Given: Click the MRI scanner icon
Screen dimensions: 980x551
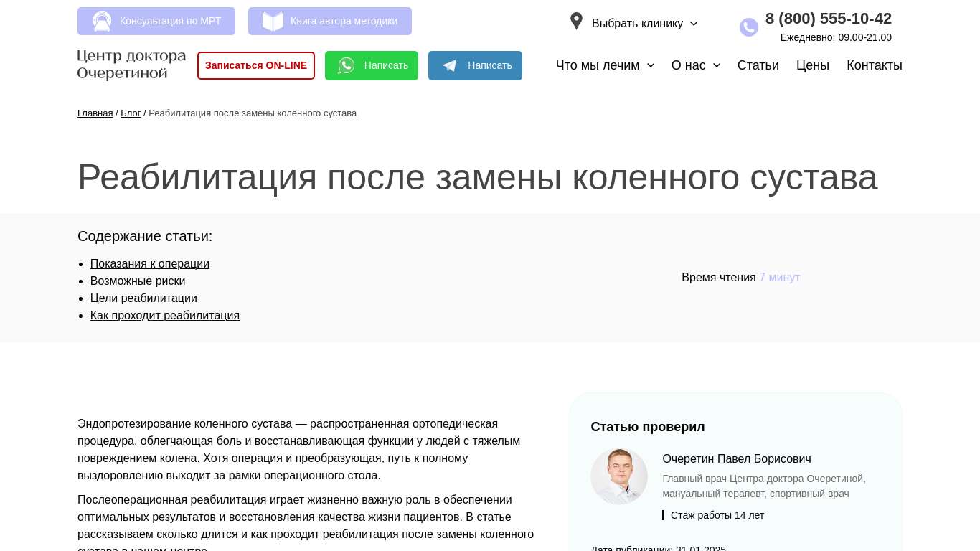Looking at the screenshot, I should click(x=102, y=22).
